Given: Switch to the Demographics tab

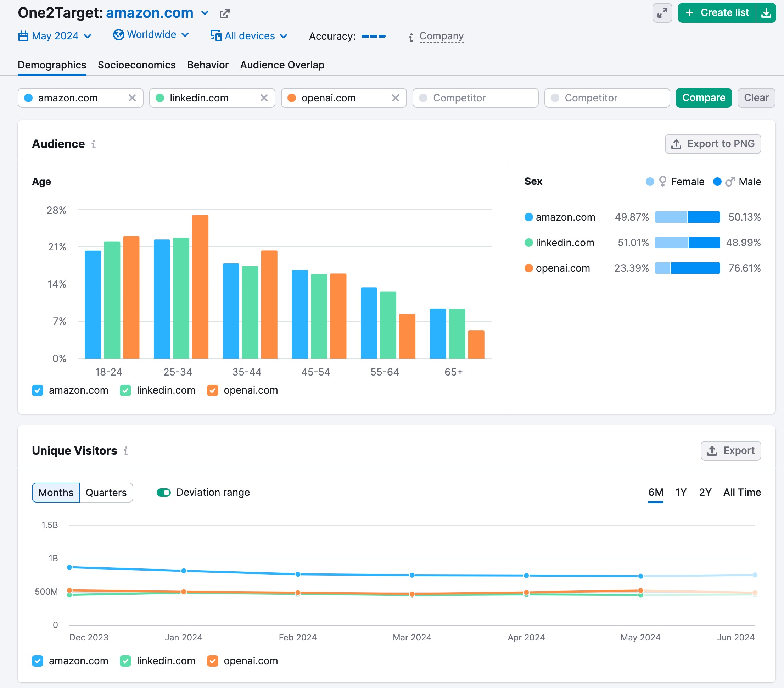Looking at the screenshot, I should [x=52, y=65].
